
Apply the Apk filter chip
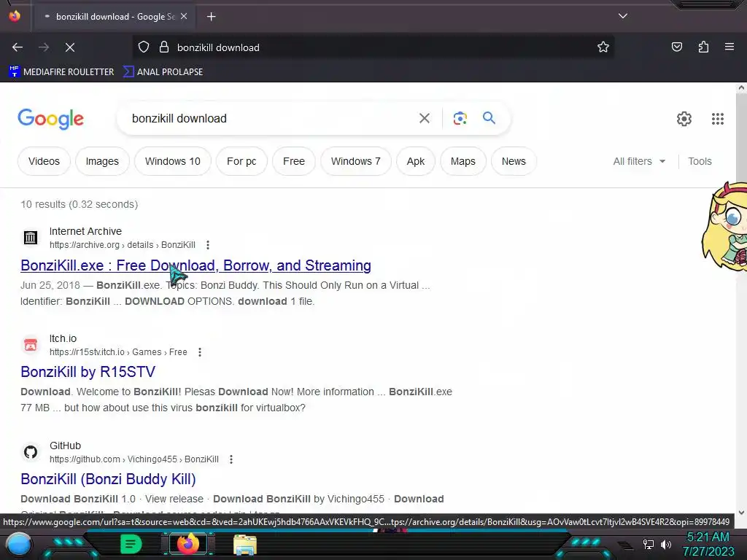coord(415,161)
